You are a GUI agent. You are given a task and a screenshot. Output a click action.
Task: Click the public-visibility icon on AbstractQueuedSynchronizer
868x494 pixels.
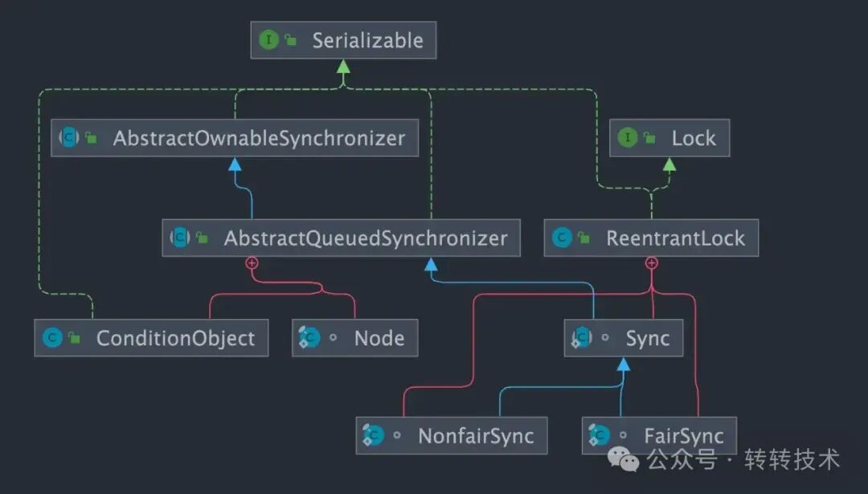coord(202,238)
